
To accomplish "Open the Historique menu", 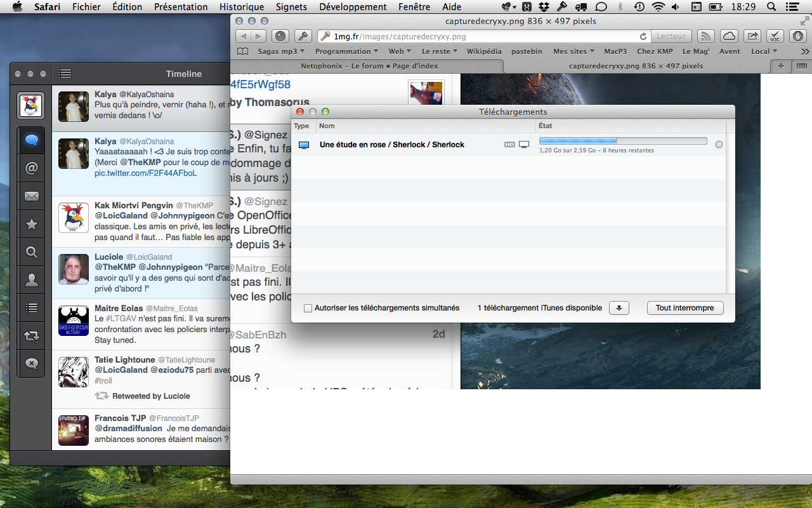I will point(241,7).
